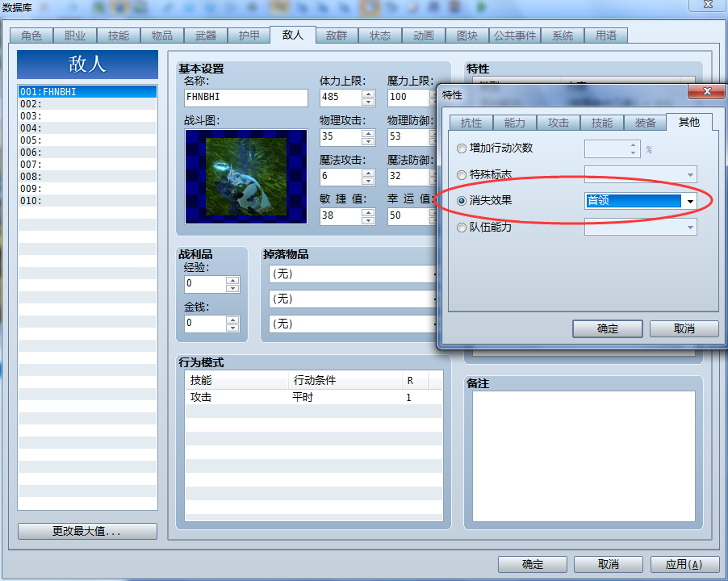Screen dimensions: 728x581
Task: Switch to 装备 tab in 特性 dialog
Action: click(646, 123)
